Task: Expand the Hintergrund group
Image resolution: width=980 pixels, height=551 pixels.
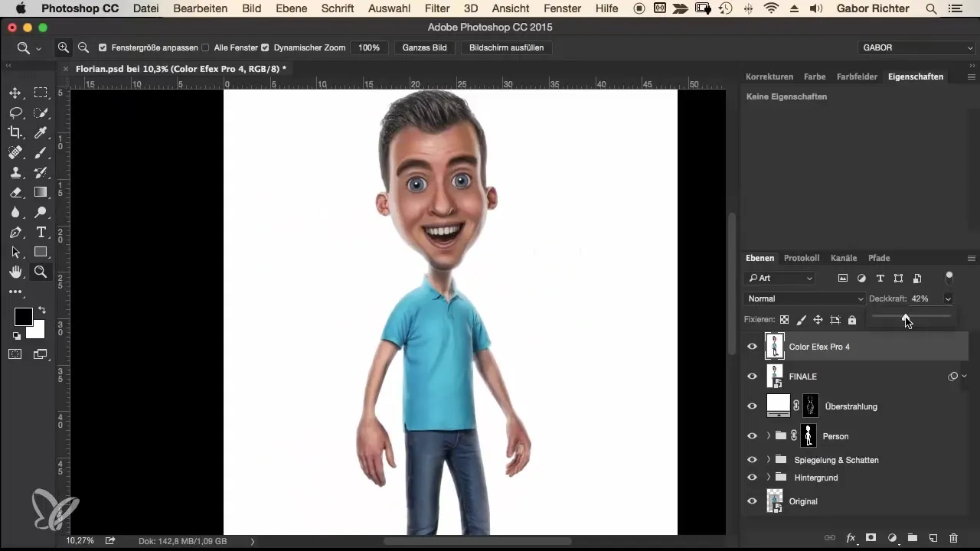Action: point(769,478)
